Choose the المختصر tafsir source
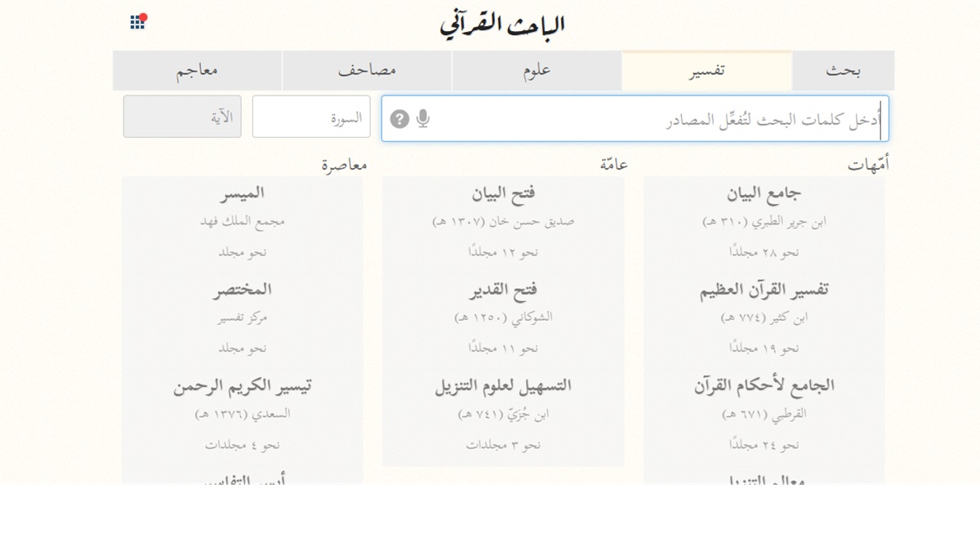 pyautogui.click(x=242, y=318)
